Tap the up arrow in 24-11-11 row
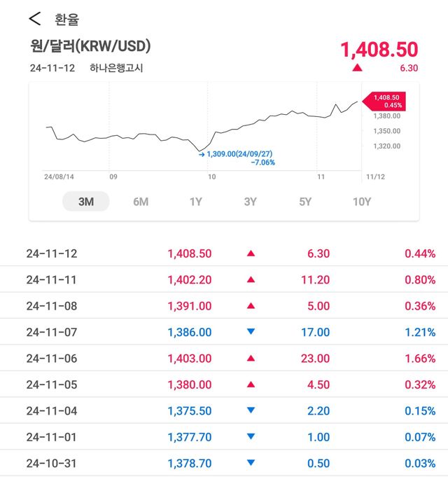The image size is (448, 477). tap(251, 280)
